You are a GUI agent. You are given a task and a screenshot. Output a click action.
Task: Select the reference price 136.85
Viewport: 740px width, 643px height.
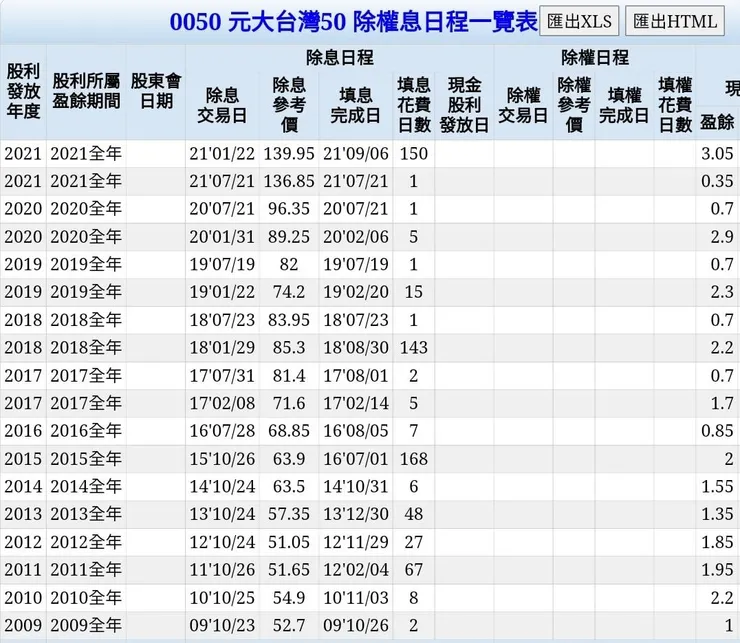click(x=289, y=181)
